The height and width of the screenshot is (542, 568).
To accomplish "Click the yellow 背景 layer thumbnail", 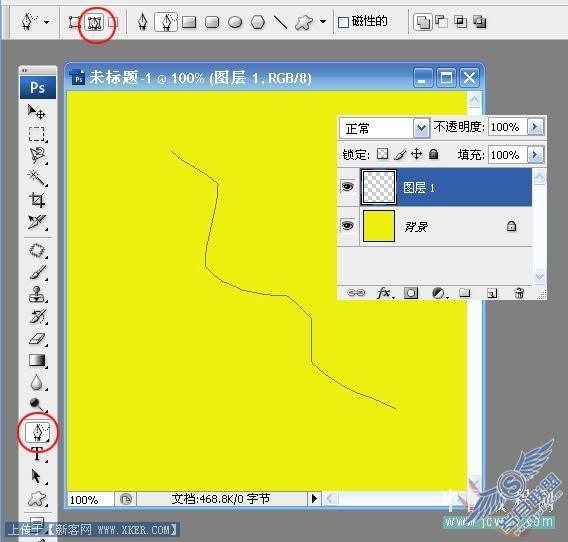I will click(379, 226).
